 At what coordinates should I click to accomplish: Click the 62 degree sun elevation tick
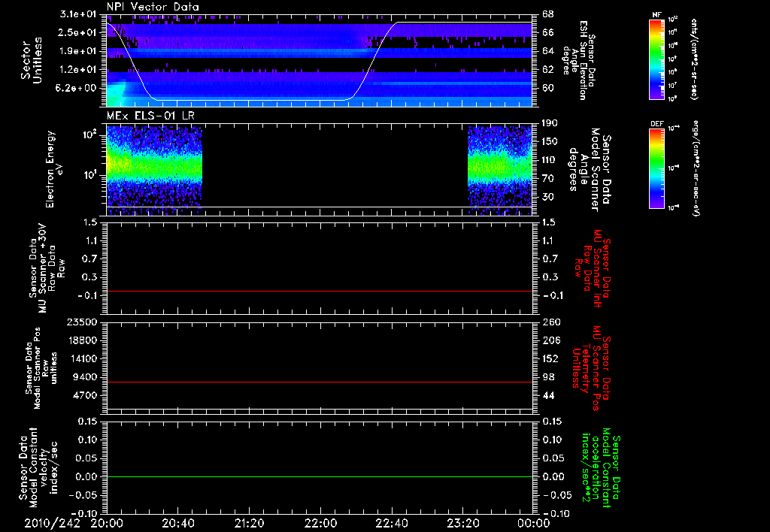(548, 70)
